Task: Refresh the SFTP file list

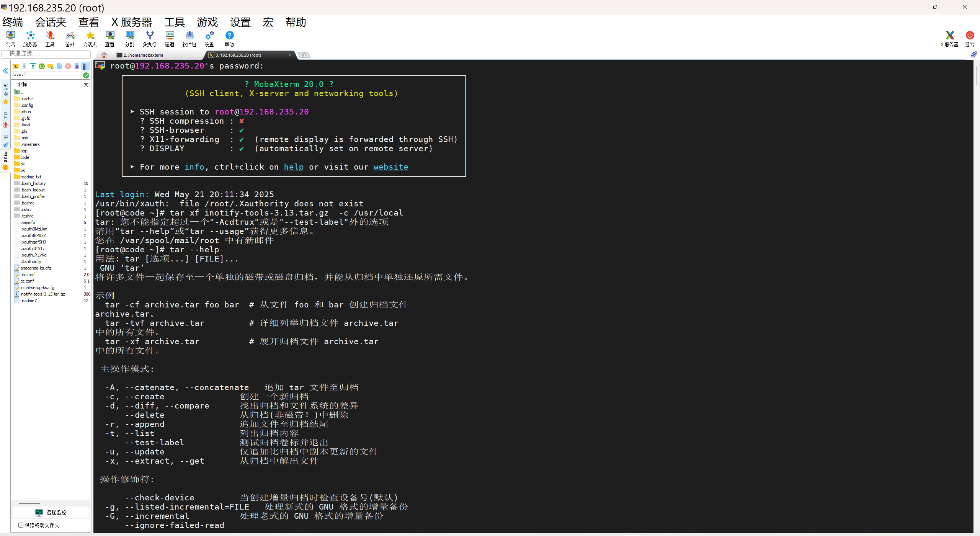Action: click(x=42, y=66)
